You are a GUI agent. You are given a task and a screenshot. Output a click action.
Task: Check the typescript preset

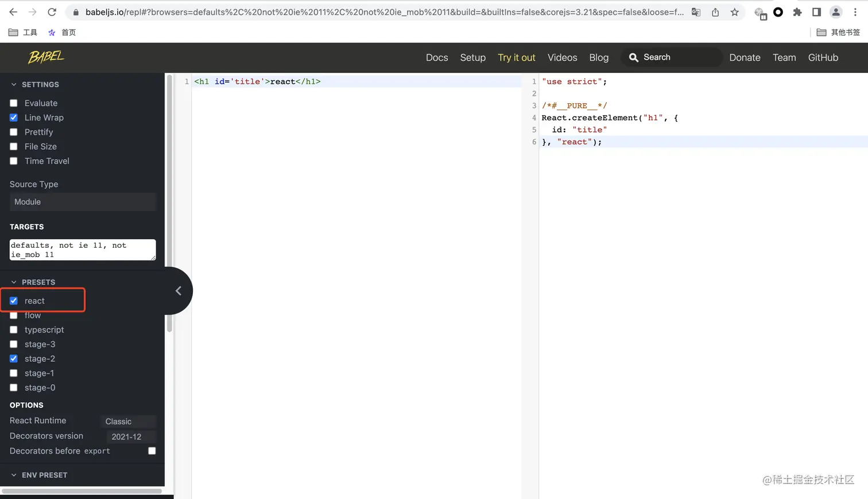pyautogui.click(x=14, y=330)
